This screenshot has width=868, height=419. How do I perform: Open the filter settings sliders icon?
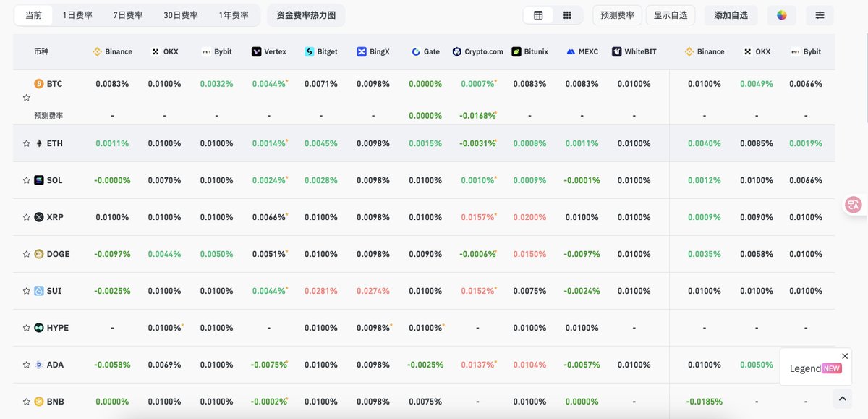(820, 15)
